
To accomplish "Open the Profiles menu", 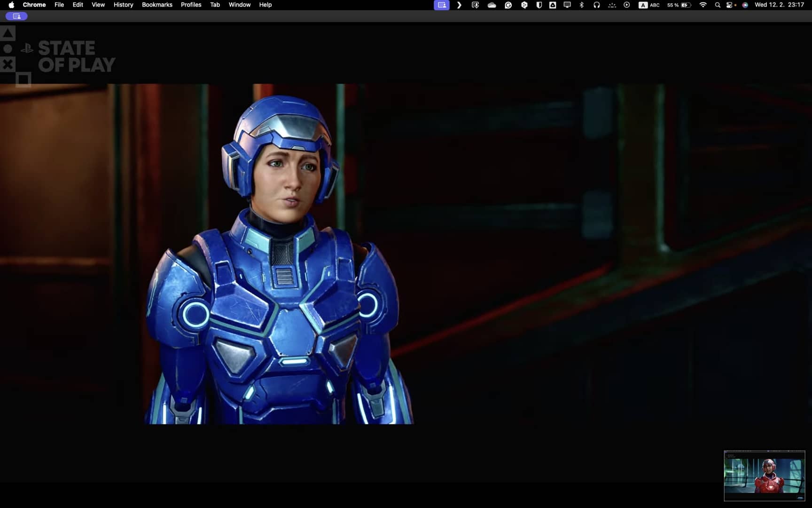I will [191, 5].
